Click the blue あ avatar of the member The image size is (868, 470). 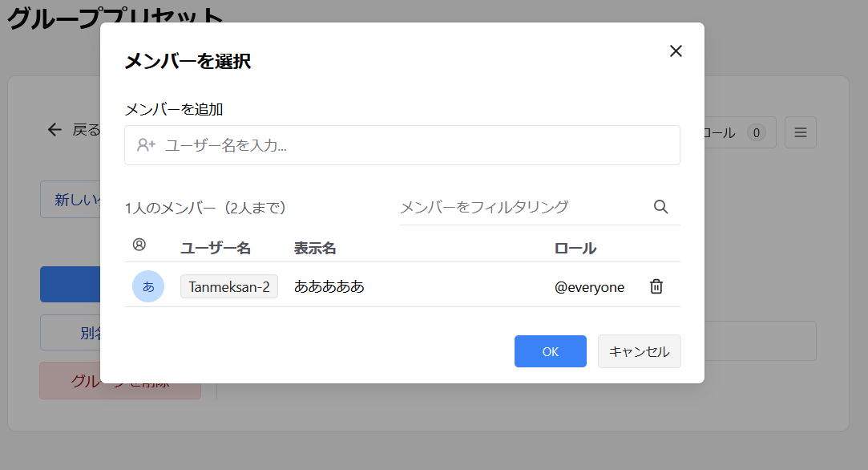[148, 286]
